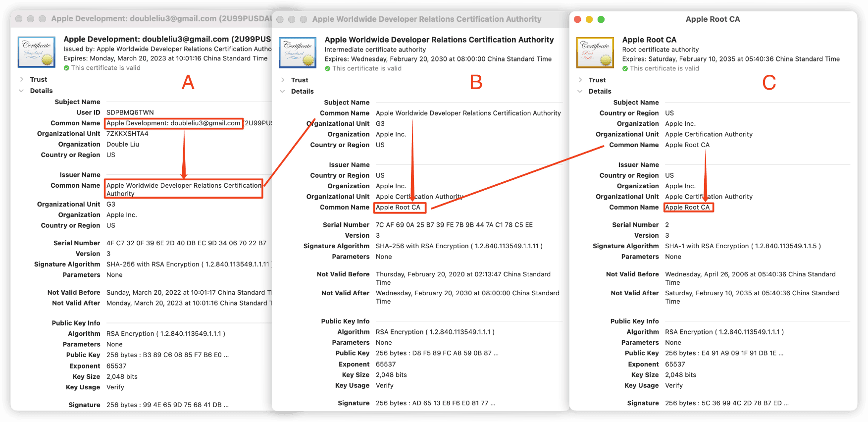Click the Worldwide Developer Relations certificate icon
This screenshot has width=868, height=422.
(298, 53)
